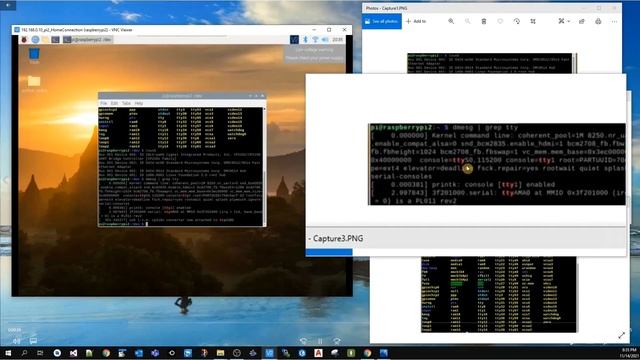Click the Bluetooth icon in Pi panel
Viewport: 640px width, 360px height.
tap(305, 40)
